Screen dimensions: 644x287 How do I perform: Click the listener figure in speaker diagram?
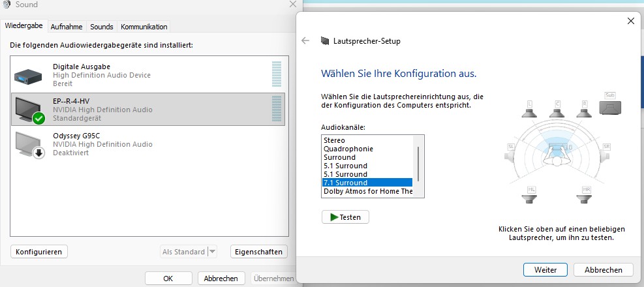557,156
